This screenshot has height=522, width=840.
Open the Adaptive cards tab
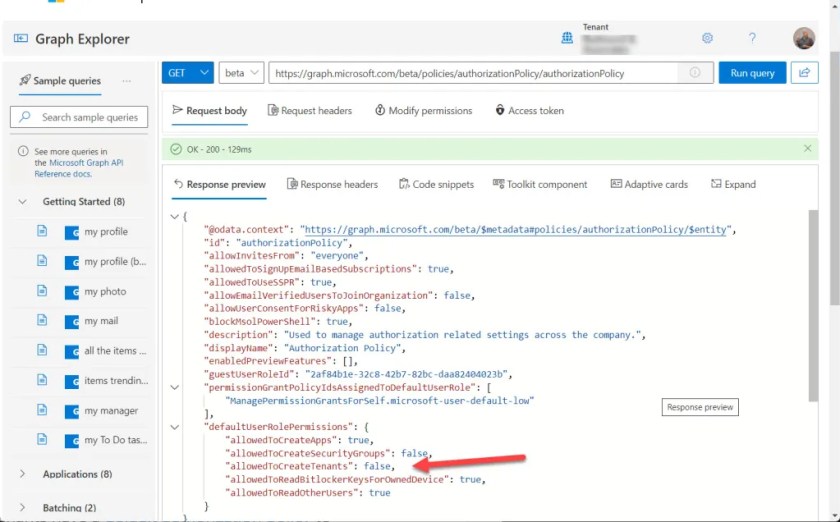pos(649,184)
